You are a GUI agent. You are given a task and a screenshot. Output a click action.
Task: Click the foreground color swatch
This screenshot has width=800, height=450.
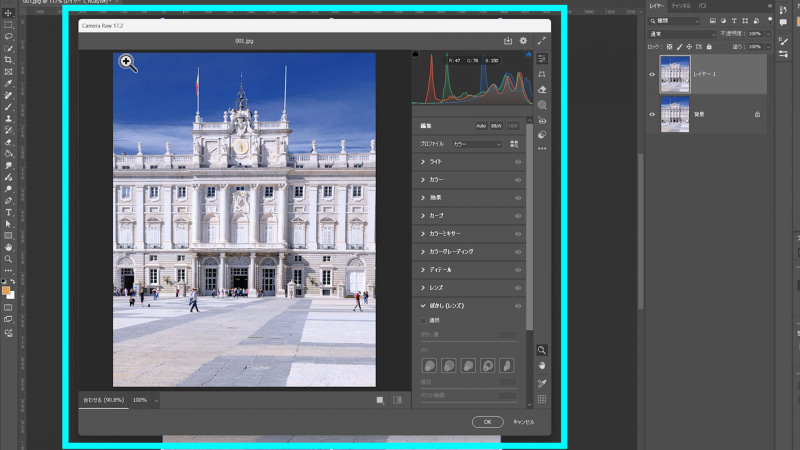(6, 291)
